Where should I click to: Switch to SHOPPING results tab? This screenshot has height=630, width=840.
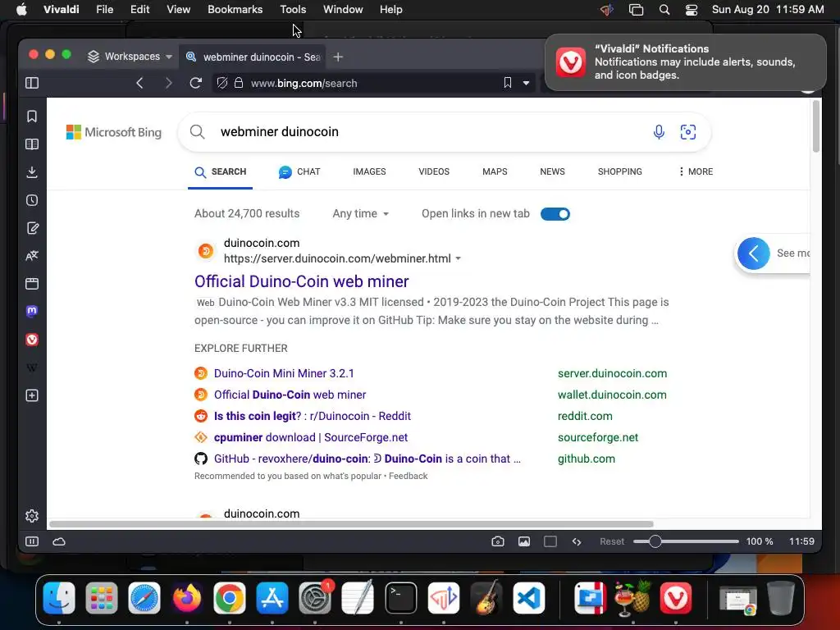pyautogui.click(x=620, y=171)
